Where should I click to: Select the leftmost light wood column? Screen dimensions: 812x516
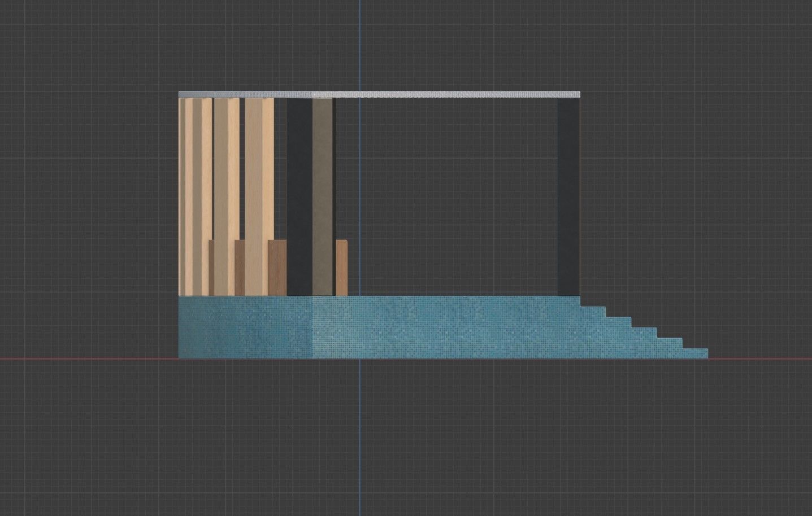(x=185, y=196)
